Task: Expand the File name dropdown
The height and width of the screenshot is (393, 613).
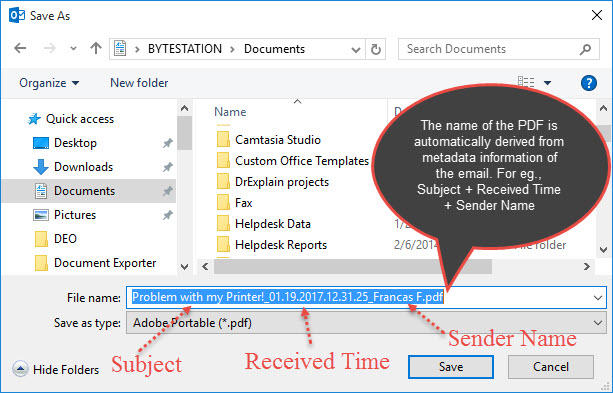Action: 597,298
